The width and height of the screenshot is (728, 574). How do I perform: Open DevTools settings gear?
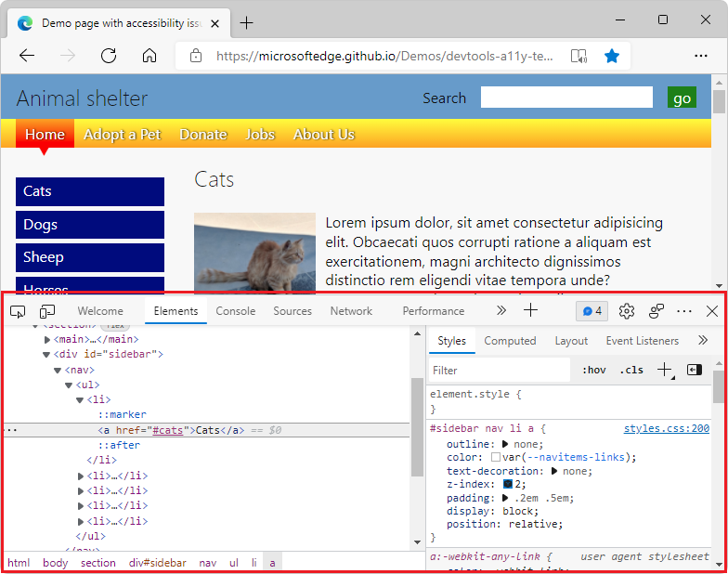click(626, 311)
